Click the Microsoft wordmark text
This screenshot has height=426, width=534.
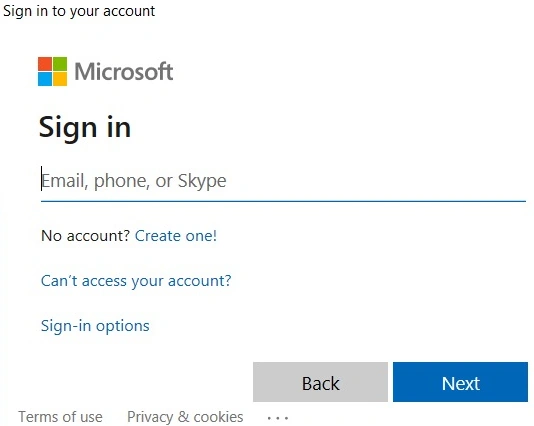tap(124, 72)
